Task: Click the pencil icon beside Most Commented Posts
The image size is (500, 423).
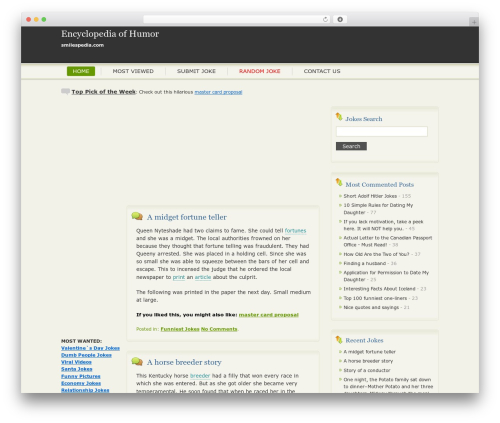Action: pyautogui.click(x=339, y=182)
